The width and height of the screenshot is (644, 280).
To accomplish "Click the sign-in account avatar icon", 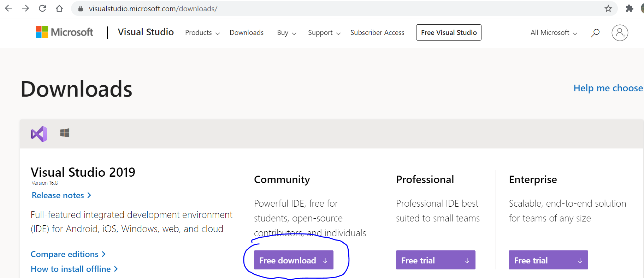I will (620, 33).
